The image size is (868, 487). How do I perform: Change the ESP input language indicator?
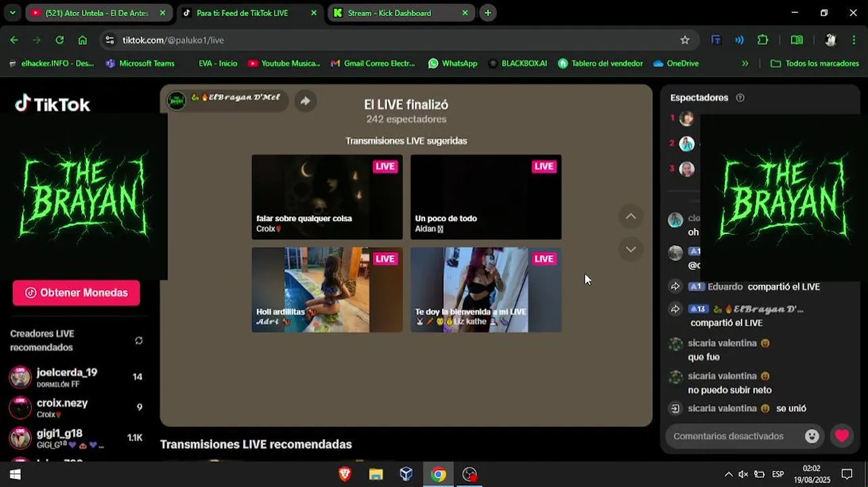pos(778,474)
